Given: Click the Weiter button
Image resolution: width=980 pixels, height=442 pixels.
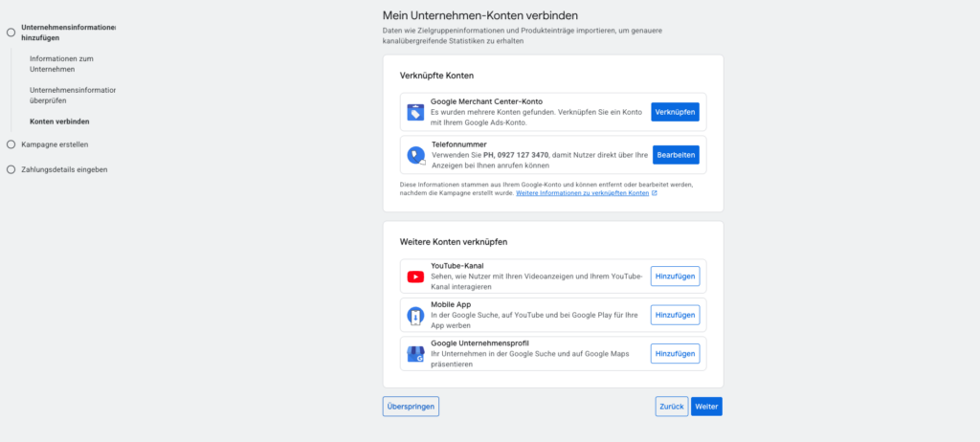Looking at the screenshot, I should [706, 407].
